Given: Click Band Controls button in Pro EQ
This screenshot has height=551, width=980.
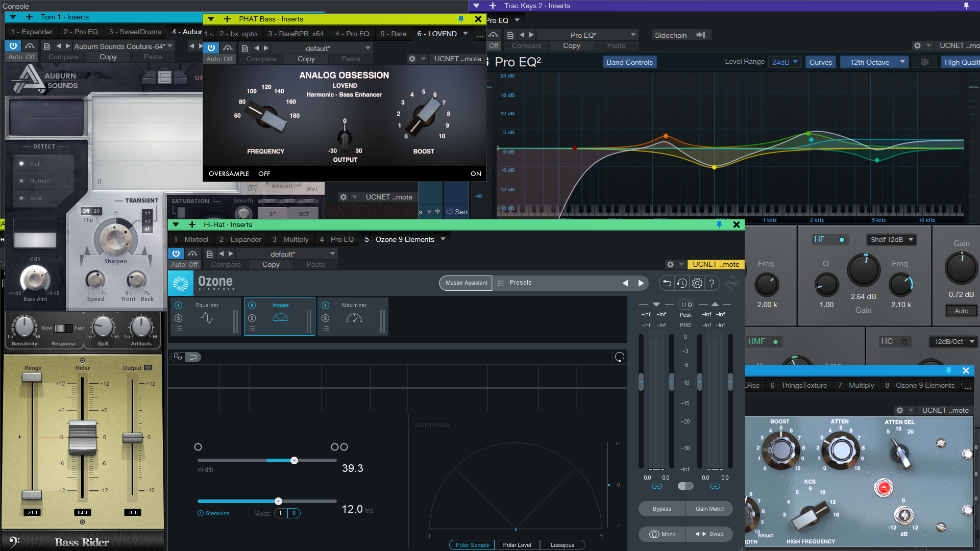Looking at the screenshot, I should tap(629, 62).
